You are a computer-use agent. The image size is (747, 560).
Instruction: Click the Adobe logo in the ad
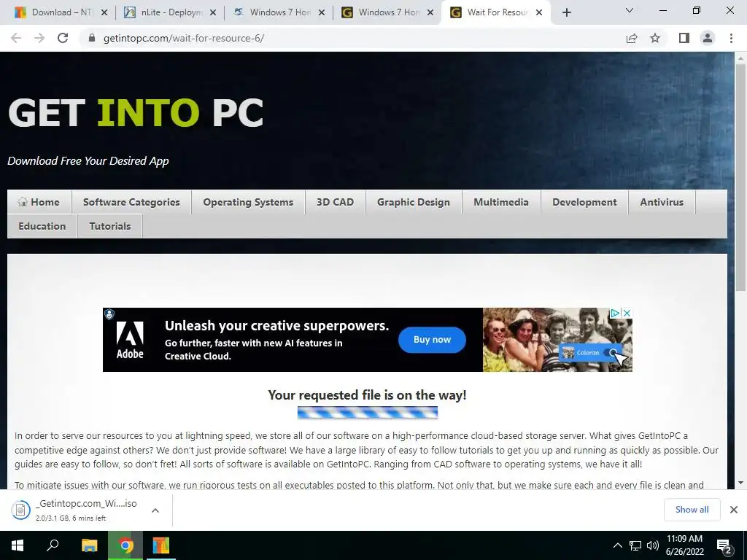pos(130,340)
